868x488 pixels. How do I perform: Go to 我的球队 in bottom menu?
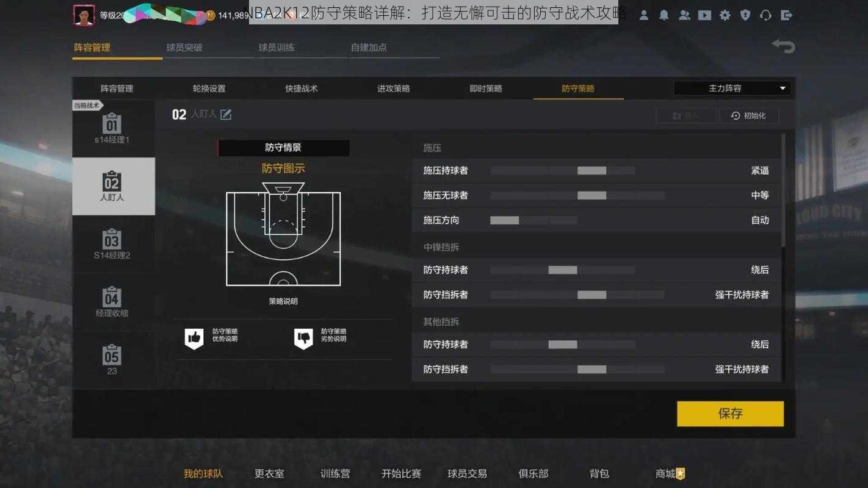point(203,473)
